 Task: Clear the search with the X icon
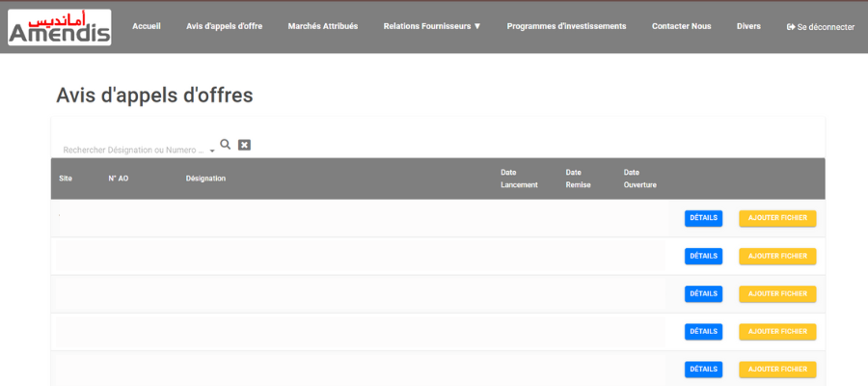click(244, 145)
